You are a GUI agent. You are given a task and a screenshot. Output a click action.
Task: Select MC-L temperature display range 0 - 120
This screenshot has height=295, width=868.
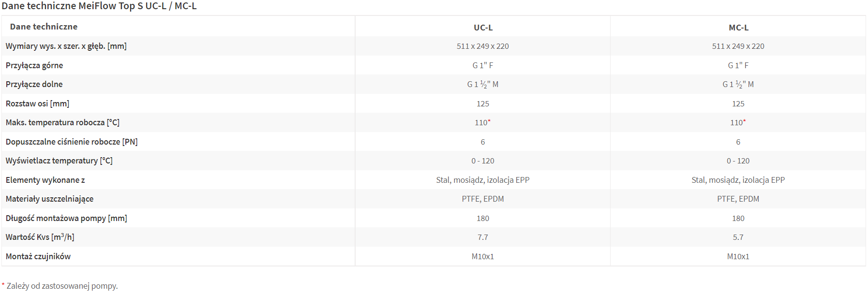(x=738, y=161)
